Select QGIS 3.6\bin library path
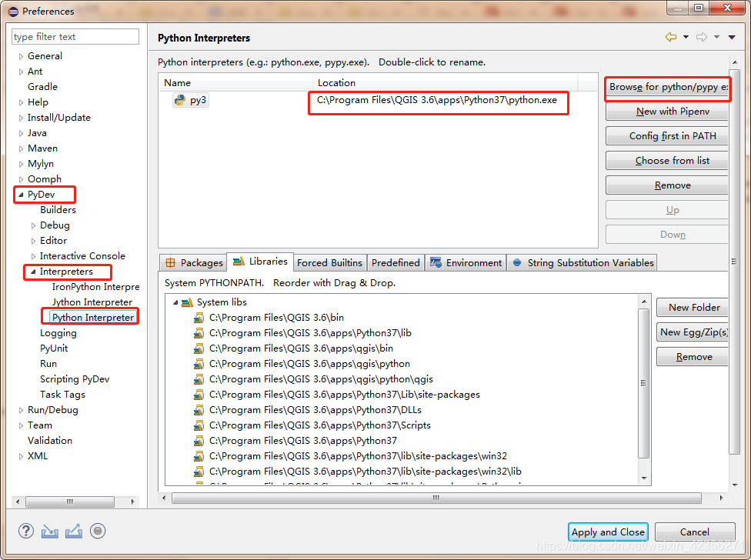This screenshot has height=560, width=751. (276, 318)
